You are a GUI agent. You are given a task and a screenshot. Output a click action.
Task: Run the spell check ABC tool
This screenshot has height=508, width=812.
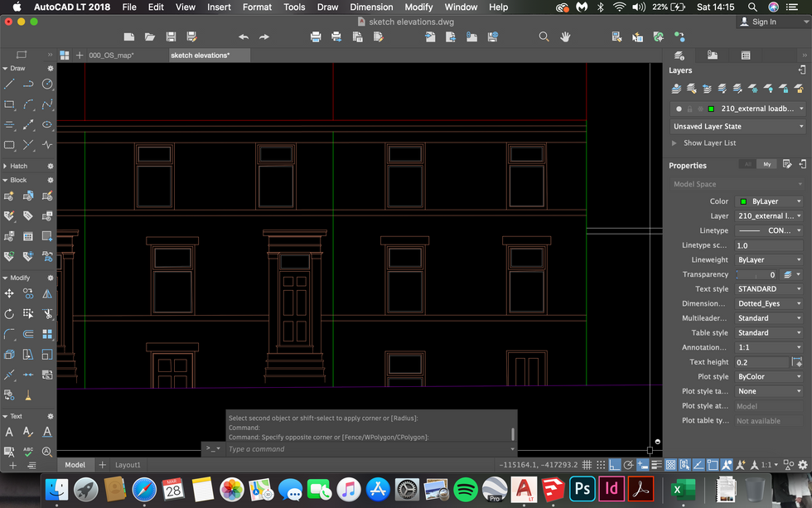28,452
